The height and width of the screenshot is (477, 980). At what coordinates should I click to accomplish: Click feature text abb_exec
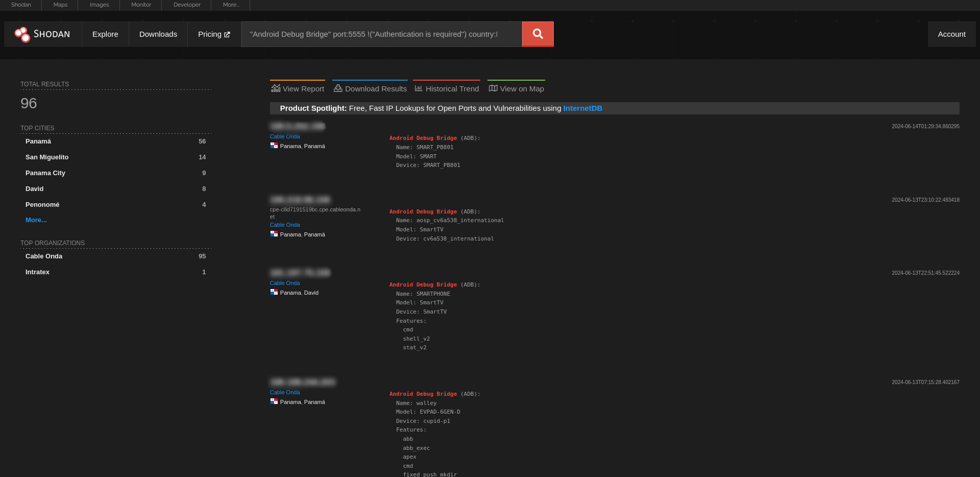tap(416, 448)
